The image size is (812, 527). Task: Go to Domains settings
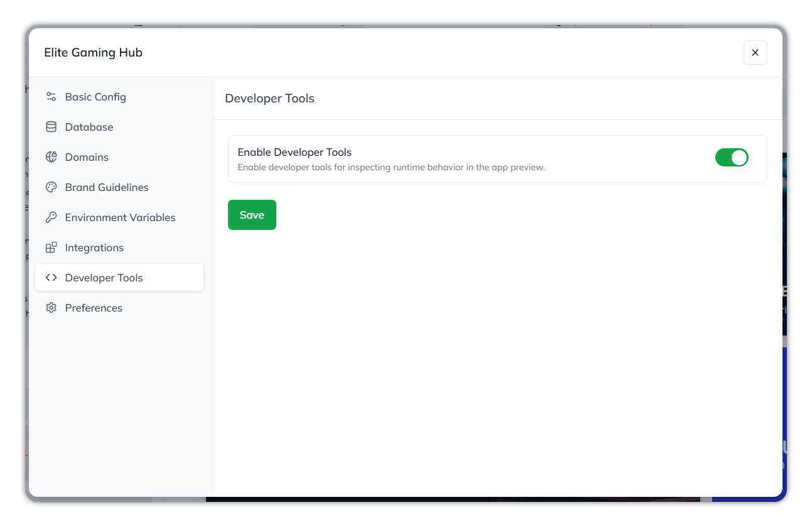coord(119,157)
